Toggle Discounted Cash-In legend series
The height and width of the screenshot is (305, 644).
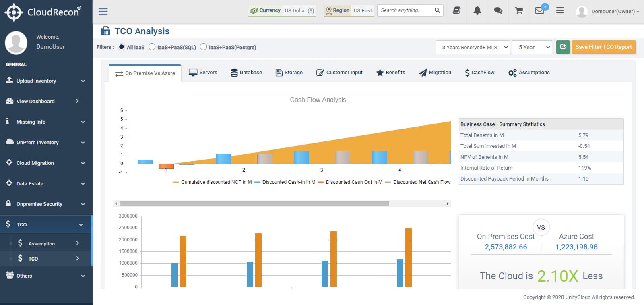click(285, 182)
